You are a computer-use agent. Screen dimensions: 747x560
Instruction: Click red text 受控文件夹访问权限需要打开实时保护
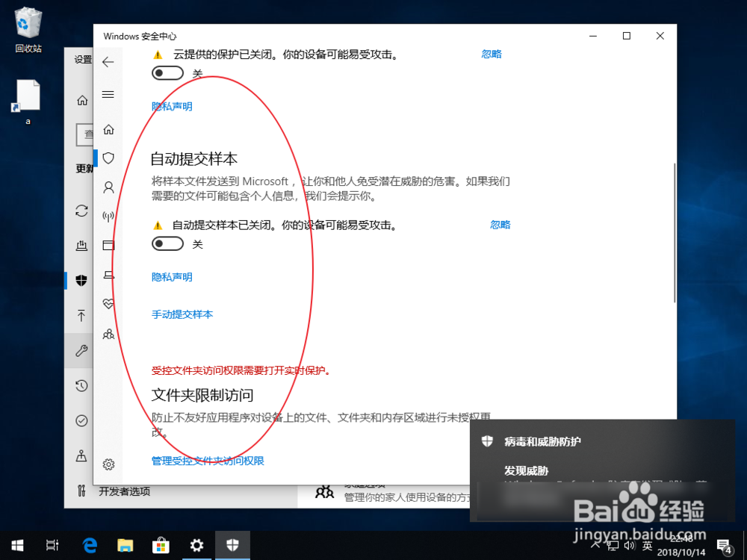(241, 370)
